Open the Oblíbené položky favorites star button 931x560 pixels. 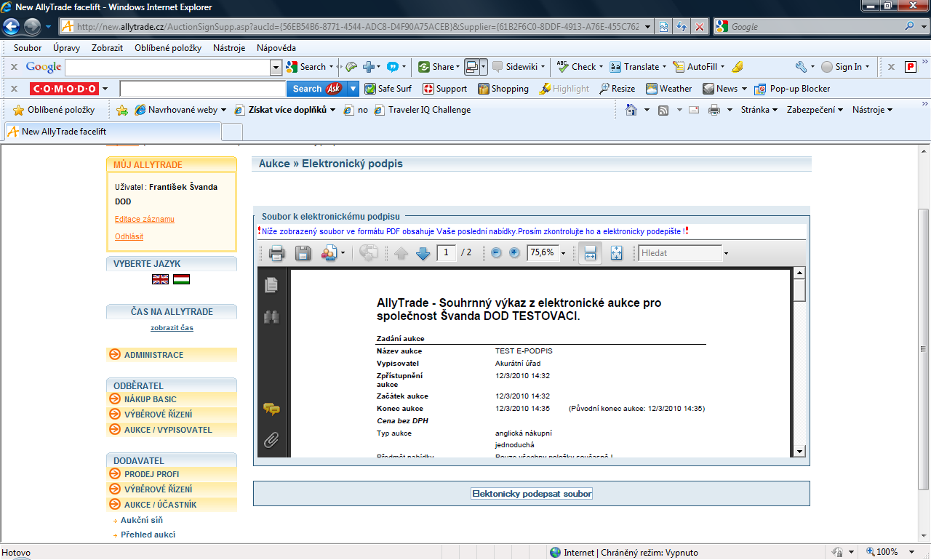(x=55, y=110)
